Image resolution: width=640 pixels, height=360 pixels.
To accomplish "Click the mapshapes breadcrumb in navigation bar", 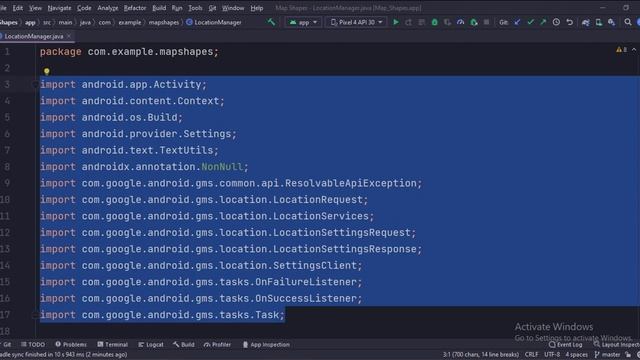I will tap(163, 22).
